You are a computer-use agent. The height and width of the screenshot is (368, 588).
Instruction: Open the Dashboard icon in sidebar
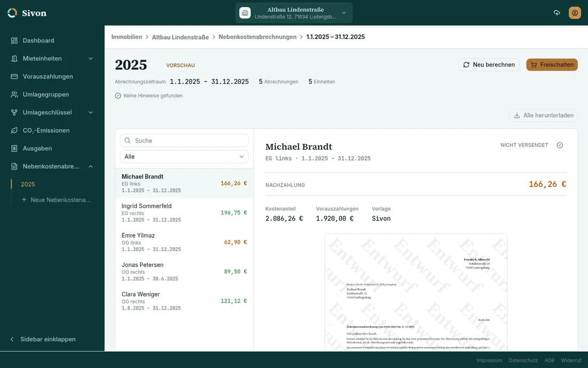click(14, 41)
